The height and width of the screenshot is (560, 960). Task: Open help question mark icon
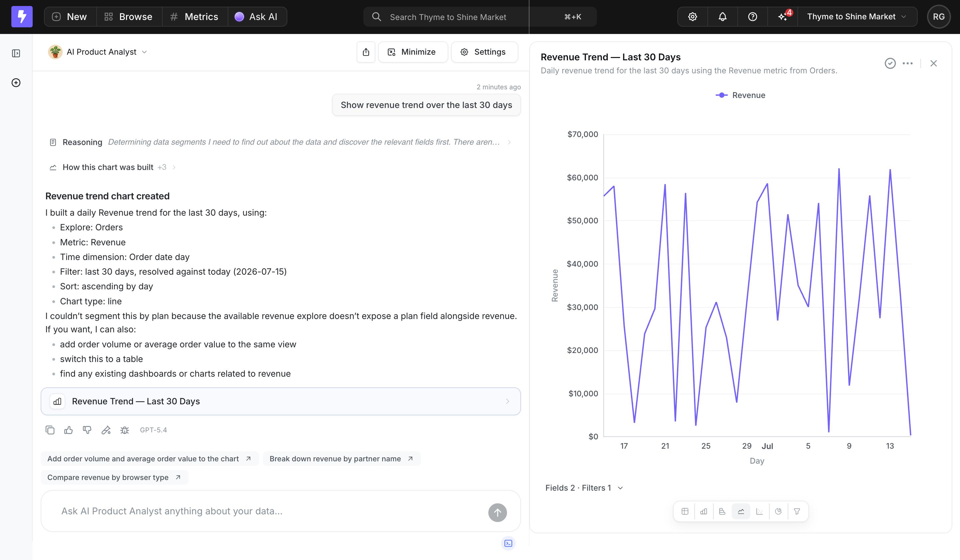pyautogui.click(x=753, y=17)
